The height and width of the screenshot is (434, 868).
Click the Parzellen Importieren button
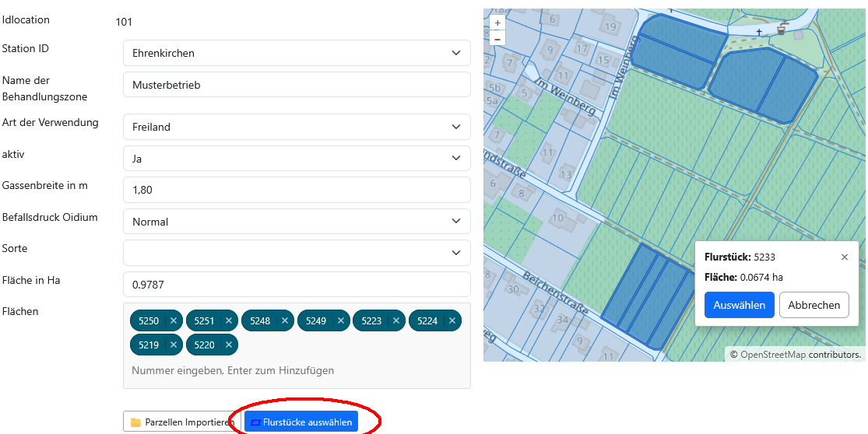[x=181, y=422]
